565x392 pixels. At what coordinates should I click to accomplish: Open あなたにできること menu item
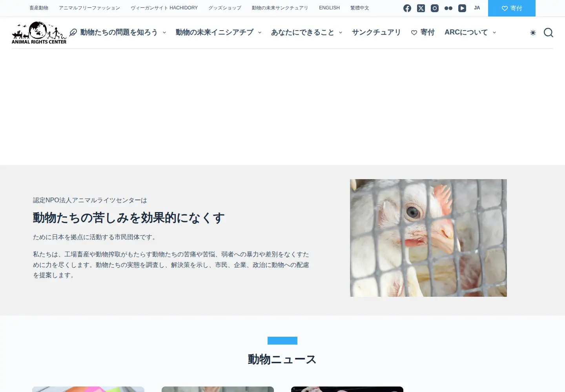point(303,32)
